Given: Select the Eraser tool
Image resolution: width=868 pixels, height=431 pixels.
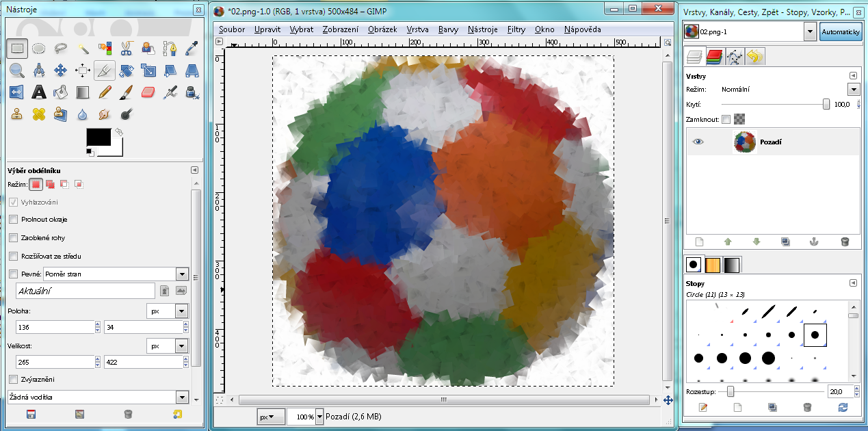Looking at the screenshot, I should tap(148, 92).
